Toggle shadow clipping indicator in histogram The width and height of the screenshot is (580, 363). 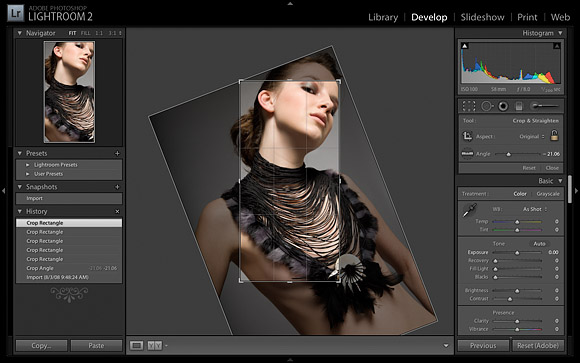(465, 46)
